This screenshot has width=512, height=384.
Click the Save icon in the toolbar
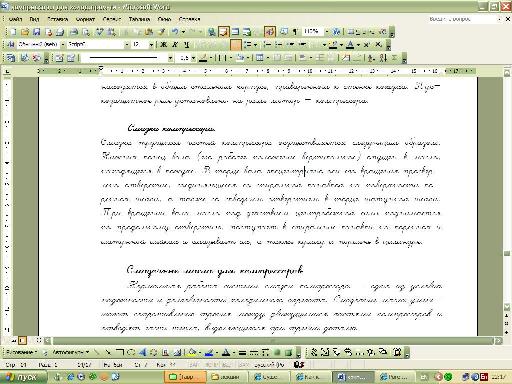pos(37,32)
